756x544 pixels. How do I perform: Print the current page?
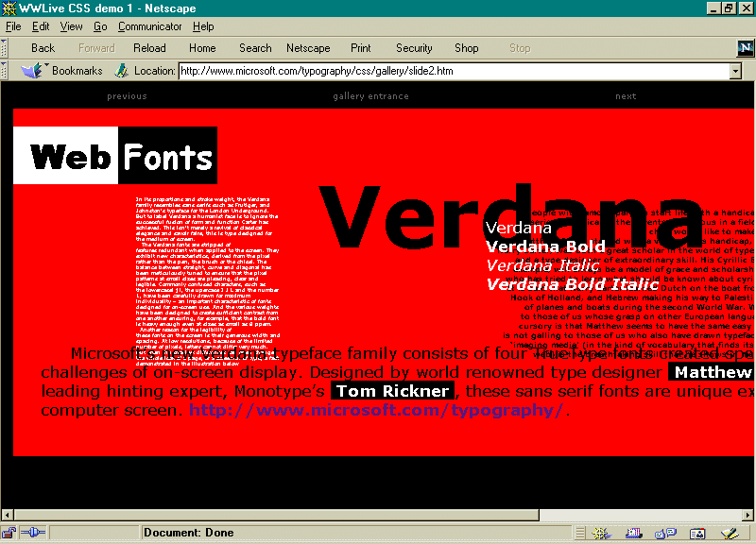click(361, 48)
